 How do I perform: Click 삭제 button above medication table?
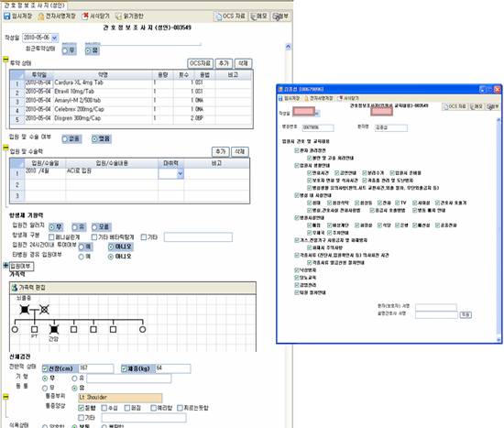pyautogui.click(x=244, y=63)
